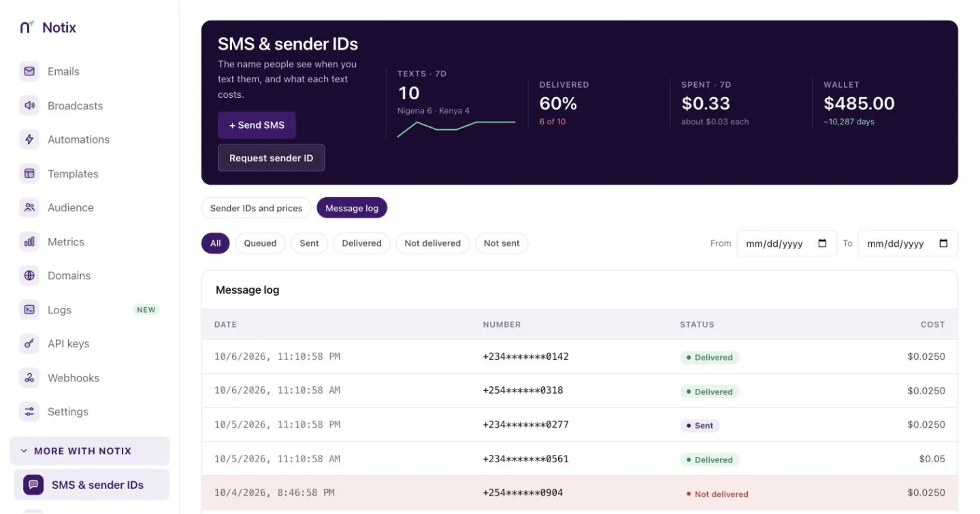980x514 pixels.
Task: Select the Message log tab
Action: 352,208
